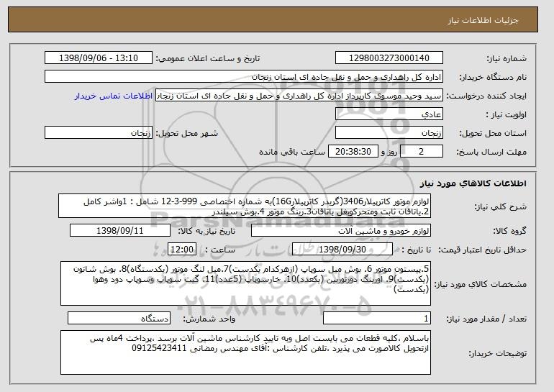Click the need date field 1398/09/11
This screenshot has width=554, height=392.
tap(120, 231)
